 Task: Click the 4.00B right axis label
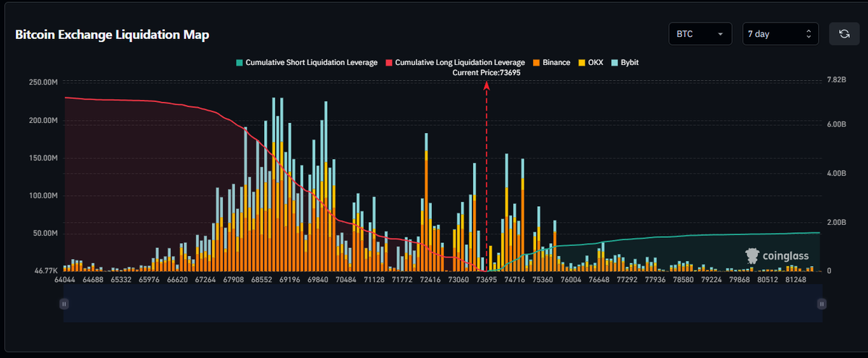(x=836, y=174)
